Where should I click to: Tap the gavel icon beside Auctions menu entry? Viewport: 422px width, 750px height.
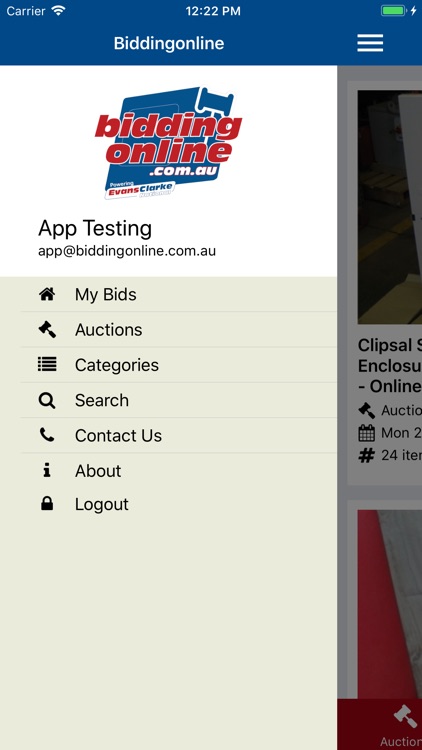pyautogui.click(x=47, y=330)
